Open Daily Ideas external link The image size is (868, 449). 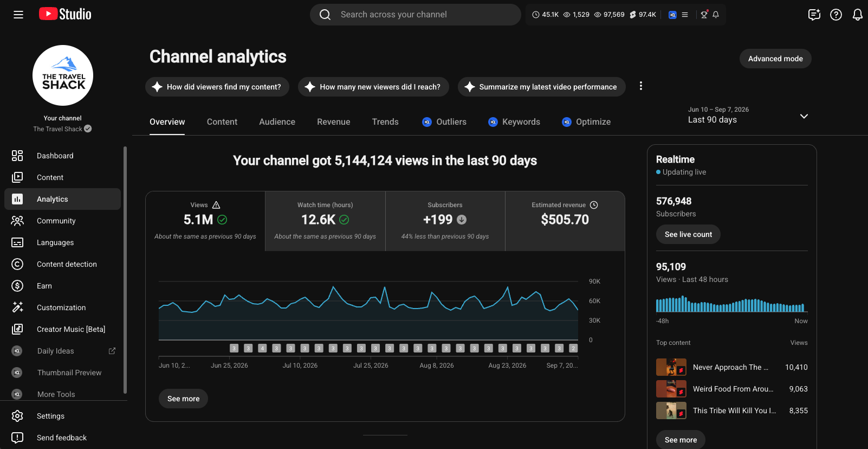[112, 351]
